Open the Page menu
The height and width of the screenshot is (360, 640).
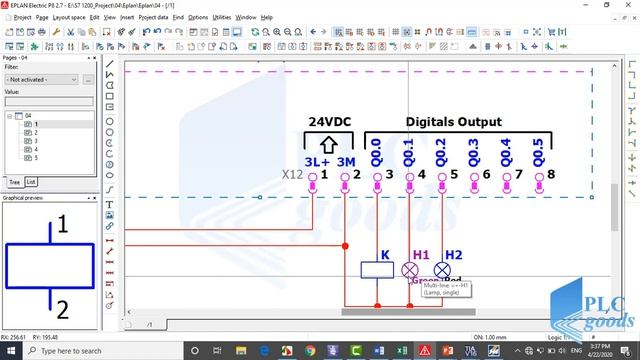(x=42, y=18)
